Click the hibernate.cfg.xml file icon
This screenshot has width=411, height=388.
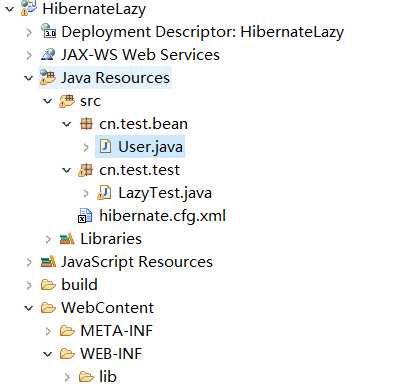85,216
